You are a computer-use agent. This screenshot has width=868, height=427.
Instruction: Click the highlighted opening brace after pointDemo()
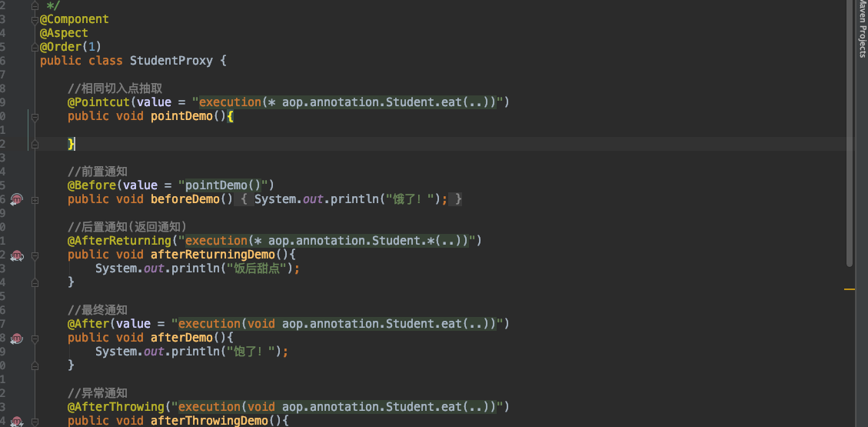point(231,116)
